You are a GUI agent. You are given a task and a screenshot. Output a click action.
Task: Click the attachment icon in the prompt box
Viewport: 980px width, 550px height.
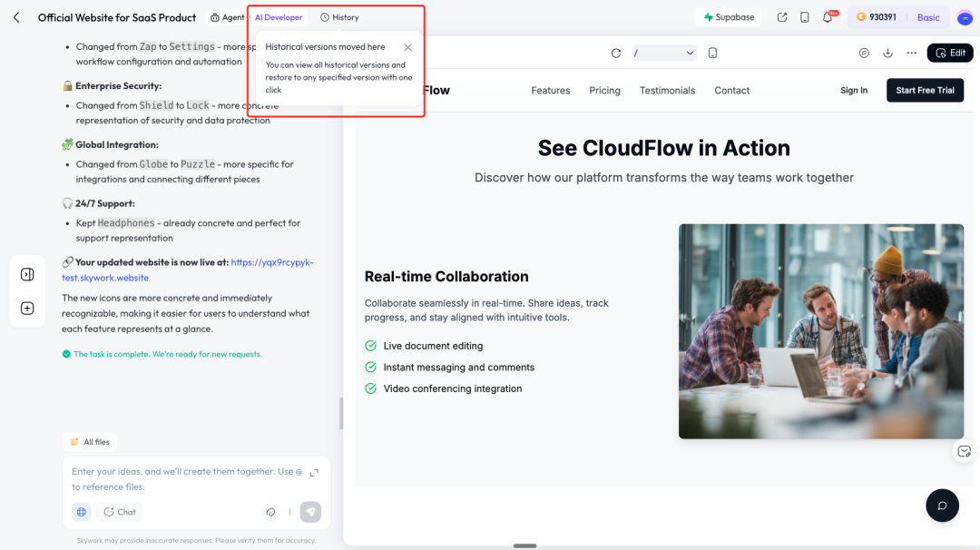[270, 512]
